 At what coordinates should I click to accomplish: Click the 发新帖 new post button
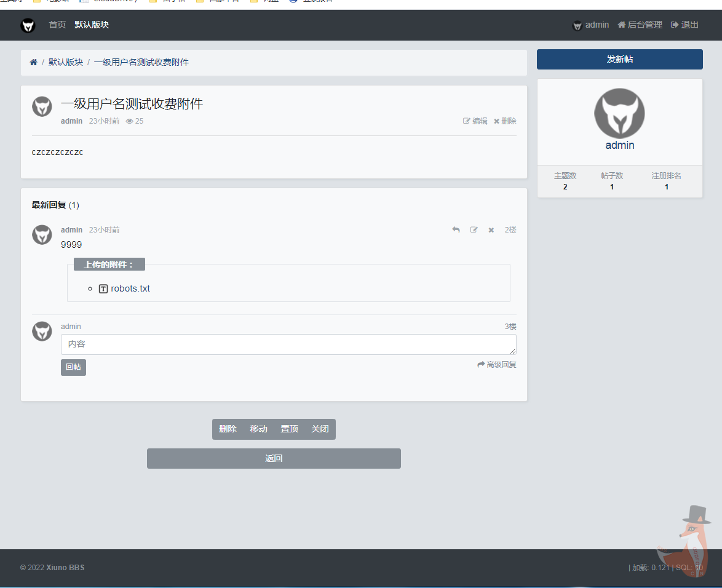(x=619, y=59)
